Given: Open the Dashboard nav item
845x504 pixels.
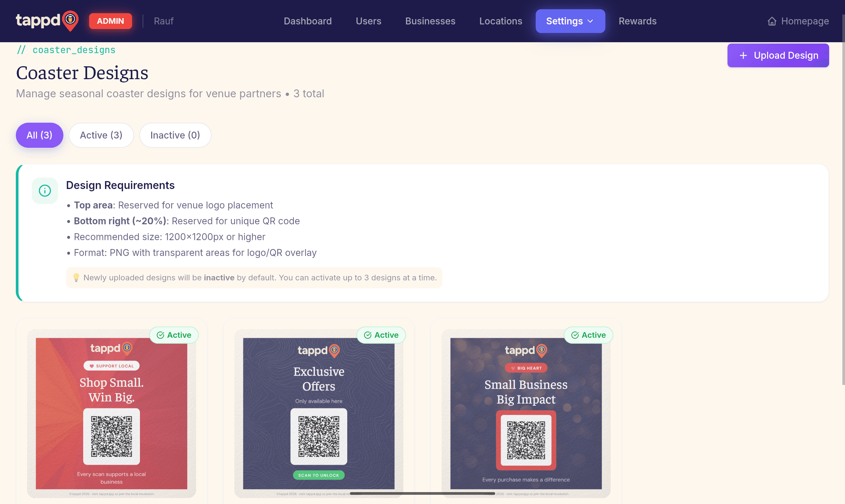Looking at the screenshot, I should click(308, 21).
